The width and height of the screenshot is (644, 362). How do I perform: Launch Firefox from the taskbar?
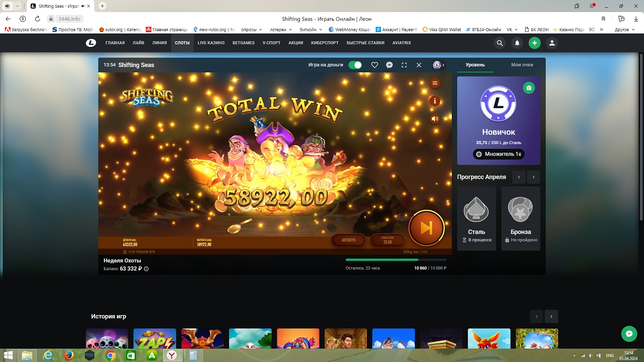69,355
